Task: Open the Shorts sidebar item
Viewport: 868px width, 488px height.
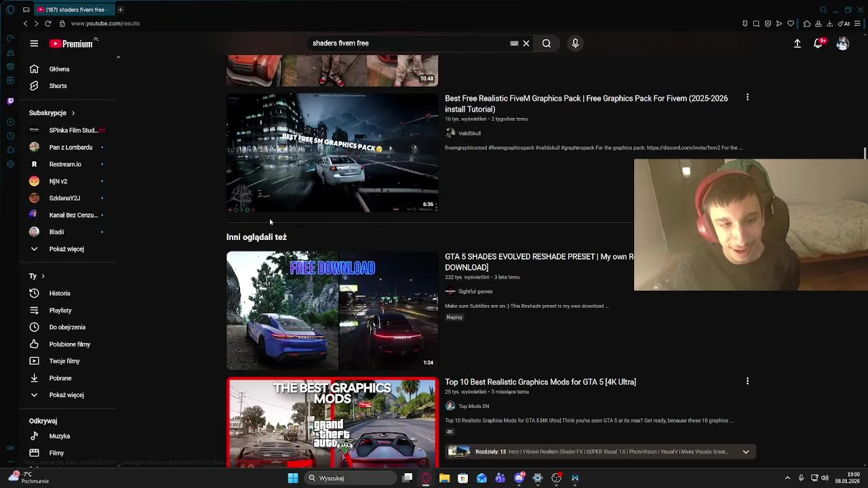Action: click(58, 86)
